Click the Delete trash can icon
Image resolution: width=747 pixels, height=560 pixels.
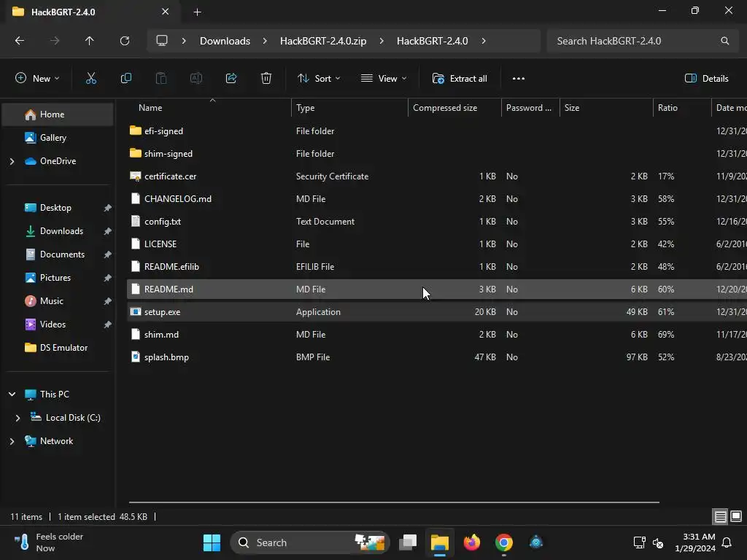[x=266, y=79]
